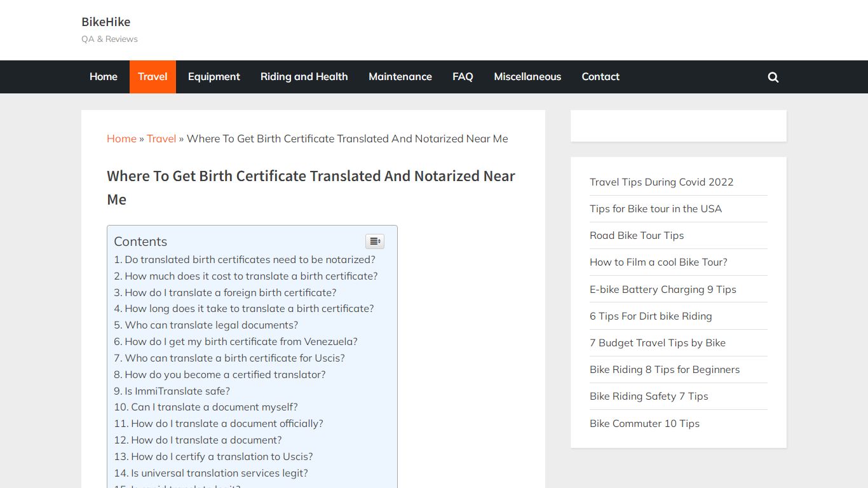
Task: Open 'How do you become a certified translator?'
Action: coord(220,374)
